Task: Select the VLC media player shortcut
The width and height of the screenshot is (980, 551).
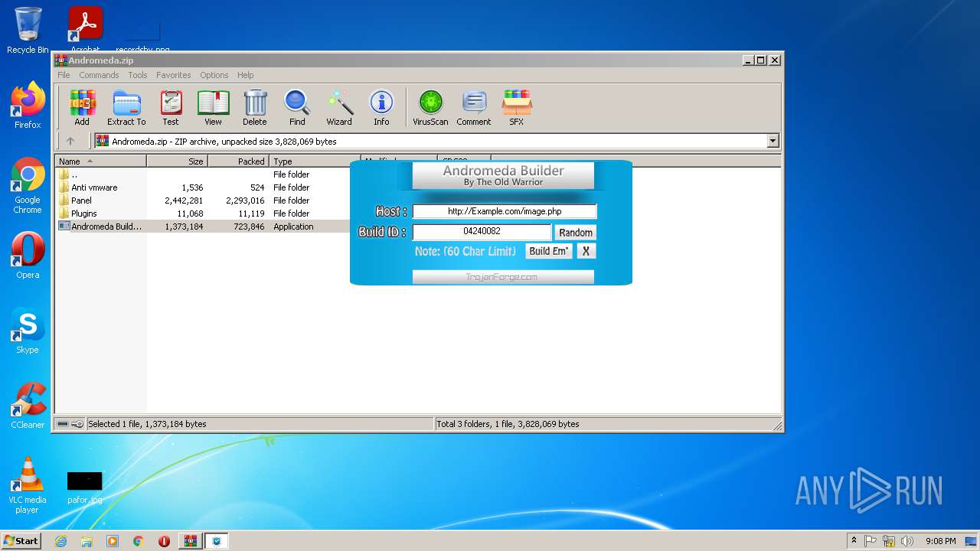Action: [x=28, y=485]
